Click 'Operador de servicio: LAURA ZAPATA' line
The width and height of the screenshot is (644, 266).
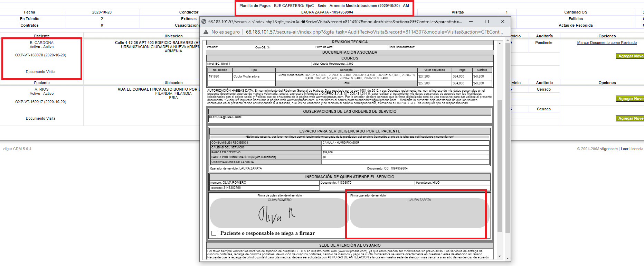point(236,168)
